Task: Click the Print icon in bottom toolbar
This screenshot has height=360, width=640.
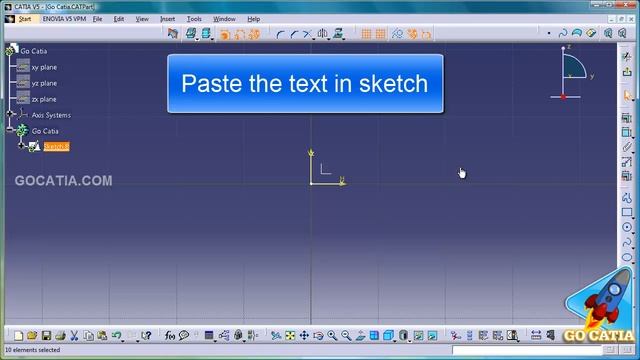Action: click(60, 336)
